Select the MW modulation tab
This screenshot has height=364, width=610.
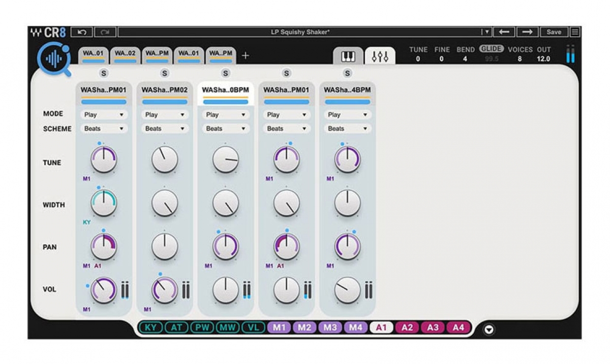point(228,327)
